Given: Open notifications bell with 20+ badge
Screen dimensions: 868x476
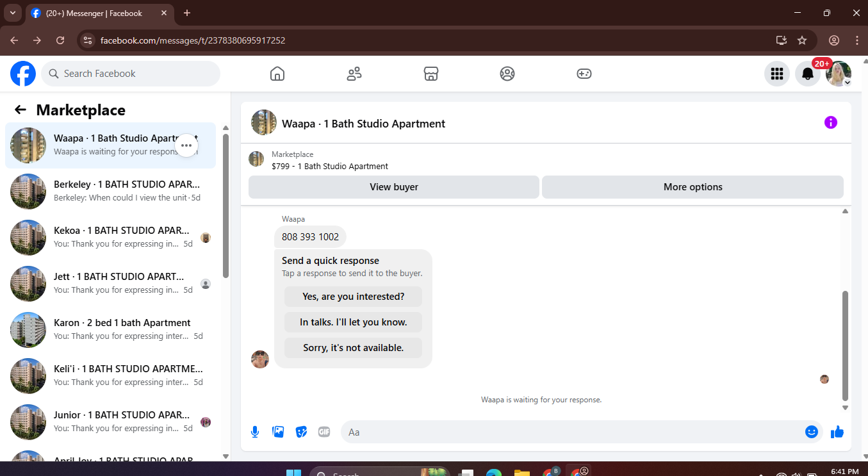Looking at the screenshot, I should pos(808,74).
